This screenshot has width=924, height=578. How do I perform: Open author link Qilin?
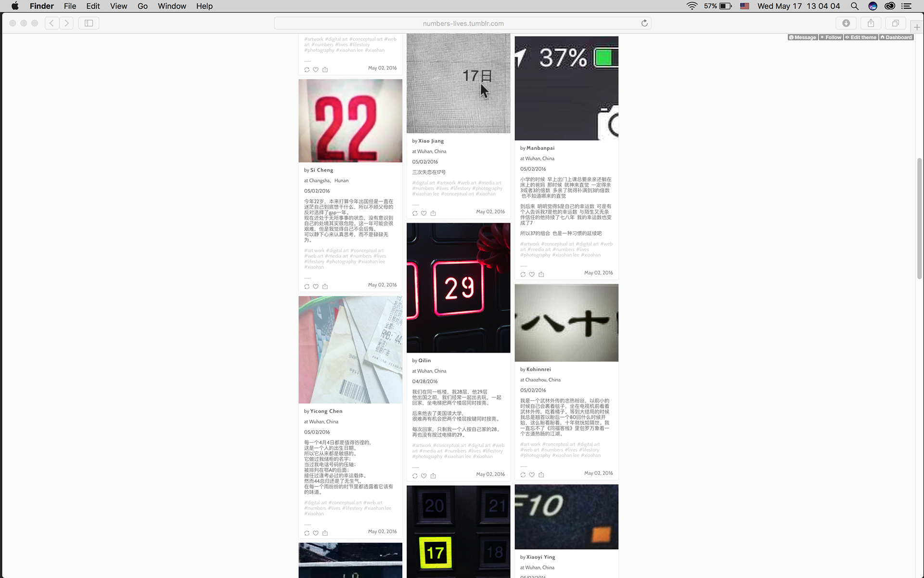pyautogui.click(x=424, y=361)
